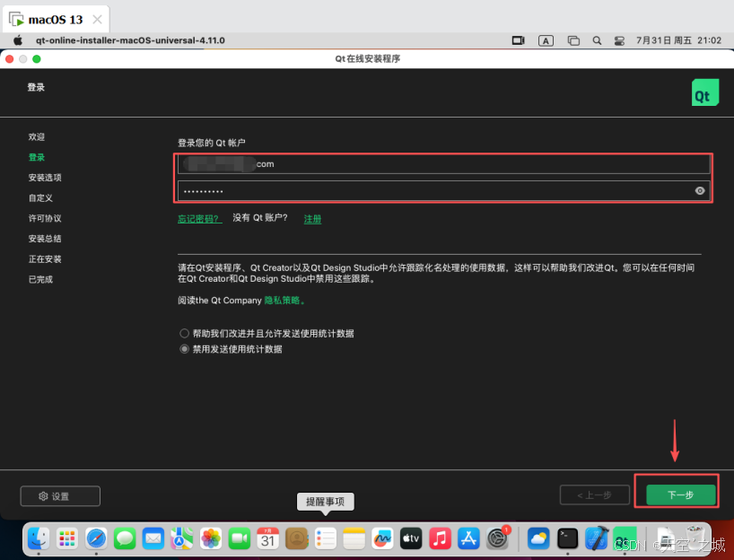
Task: Open Contacts app in Dock
Action: pos(297,538)
